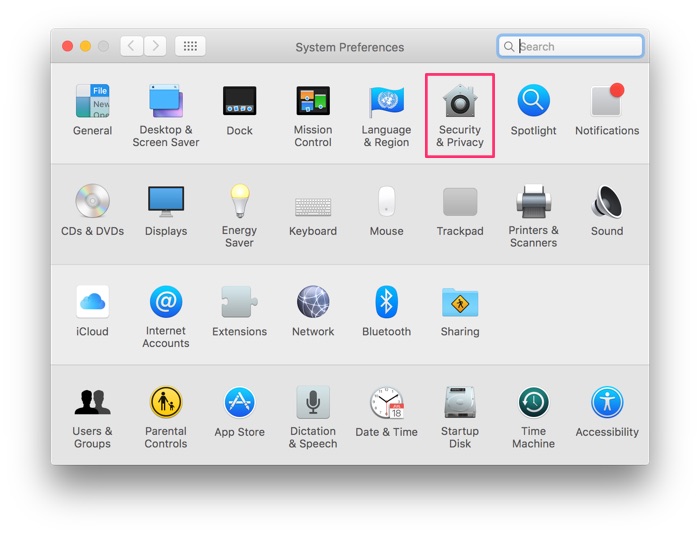
Task: Focus the Search field
Action: pyautogui.click(x=570, y=46)
